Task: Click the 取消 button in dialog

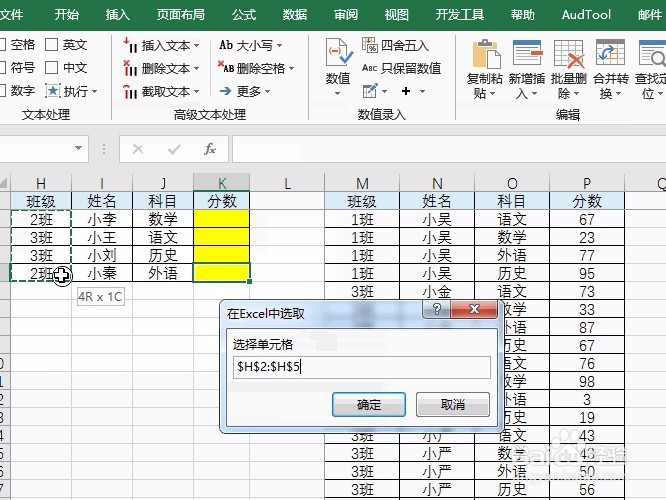Action: click(453, 404)
